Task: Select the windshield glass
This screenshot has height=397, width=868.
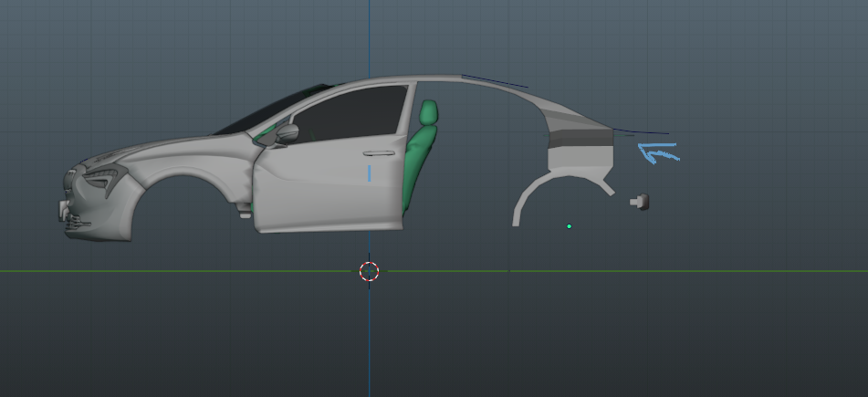Action: (271, 110)
